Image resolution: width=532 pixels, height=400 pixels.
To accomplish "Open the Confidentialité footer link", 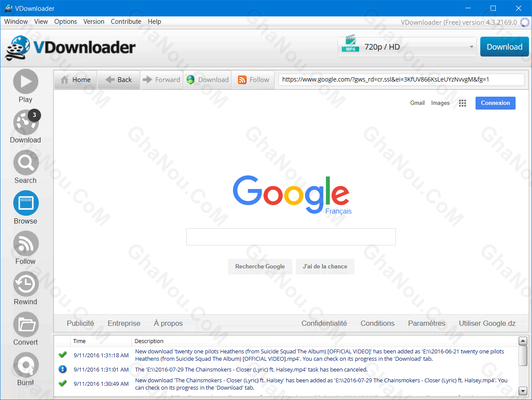I will (x=324, y=324).
